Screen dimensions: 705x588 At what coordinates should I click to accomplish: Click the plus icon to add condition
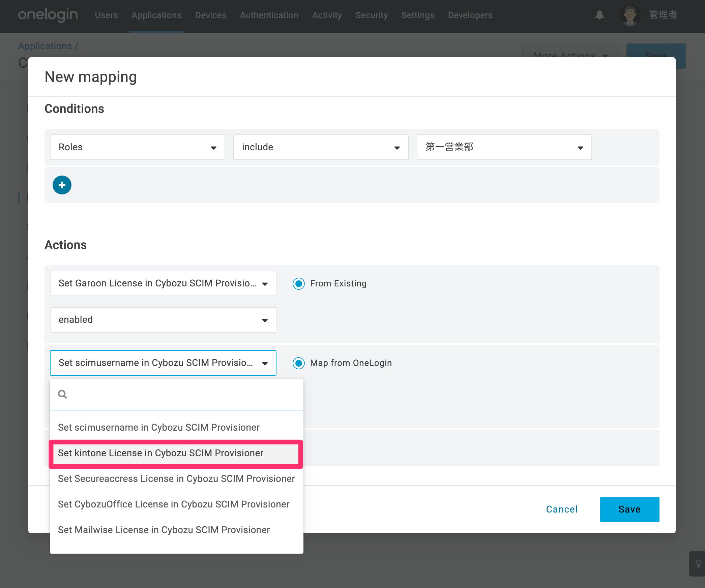tap(62, 185)
